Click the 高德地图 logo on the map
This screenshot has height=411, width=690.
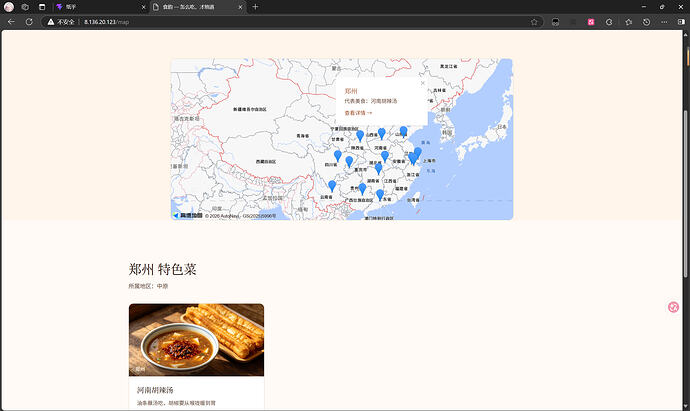pyautogui.click(x=188, y=215)
